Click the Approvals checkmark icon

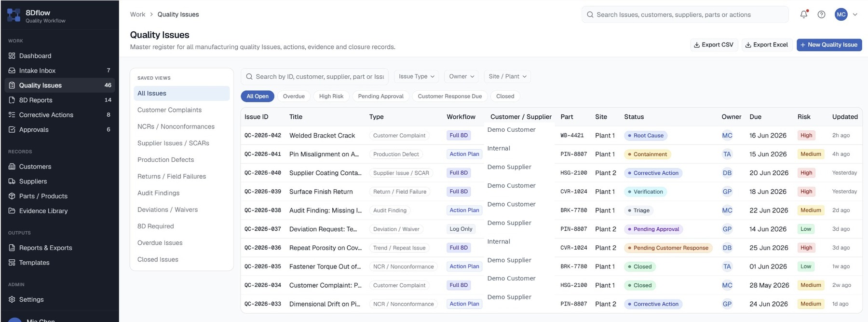coord(12,129)
